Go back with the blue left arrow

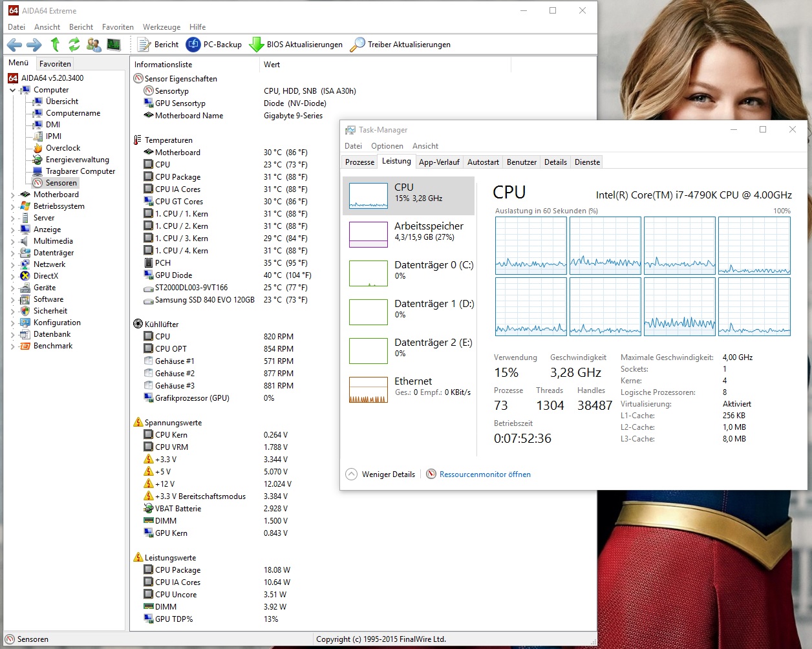(14, 45)
